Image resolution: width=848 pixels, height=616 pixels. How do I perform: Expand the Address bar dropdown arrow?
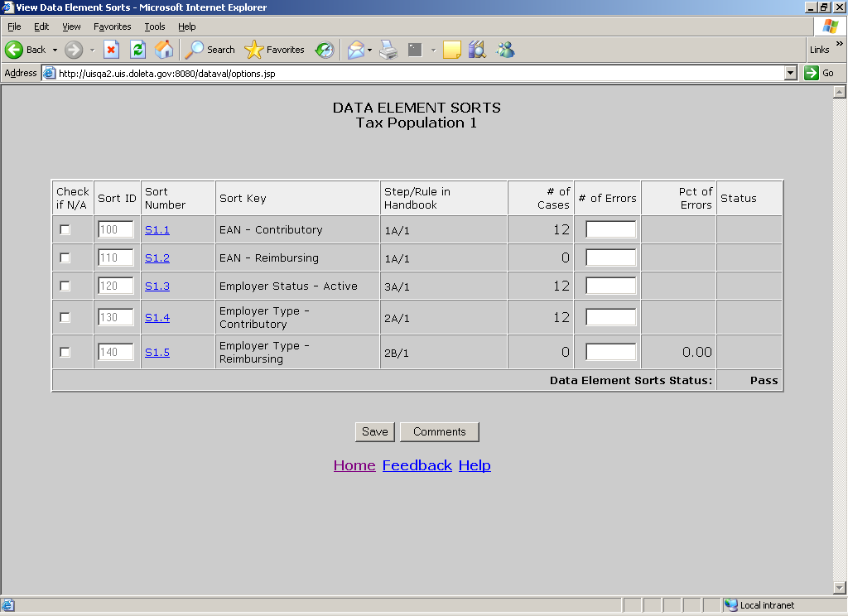790,73
